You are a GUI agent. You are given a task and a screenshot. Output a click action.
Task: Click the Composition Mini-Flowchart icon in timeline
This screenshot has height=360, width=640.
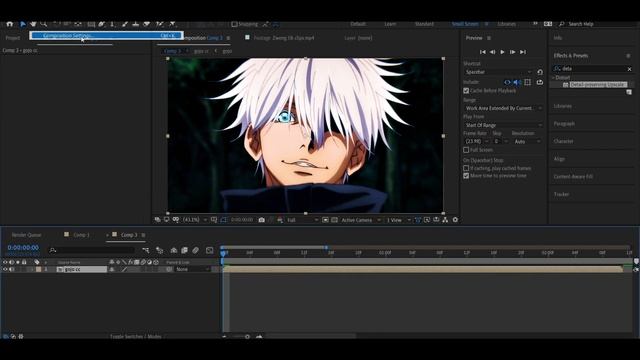pyautogui.click(x=146, y=250)
